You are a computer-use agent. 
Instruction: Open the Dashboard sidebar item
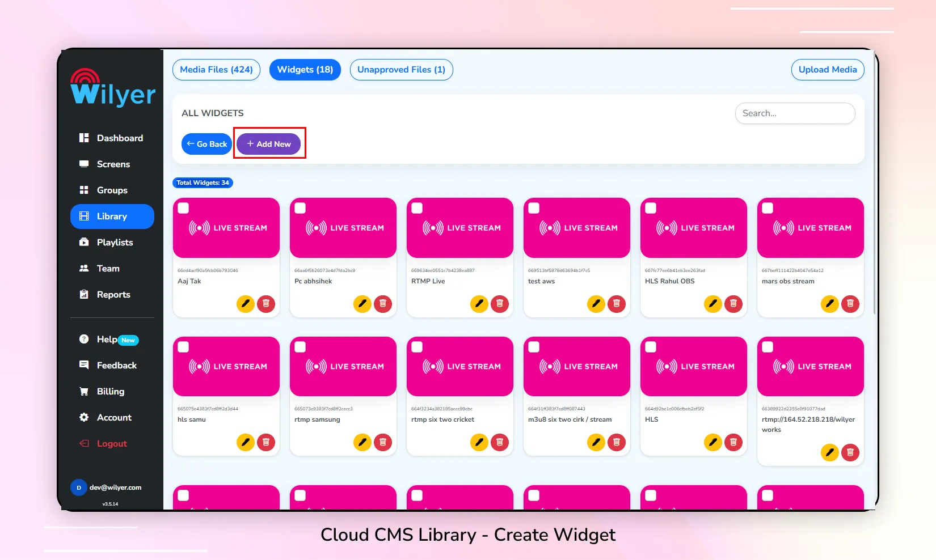112,138
